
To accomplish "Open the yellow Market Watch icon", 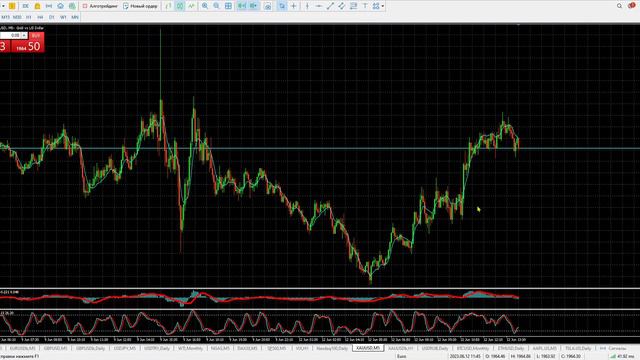I will 12,6.
